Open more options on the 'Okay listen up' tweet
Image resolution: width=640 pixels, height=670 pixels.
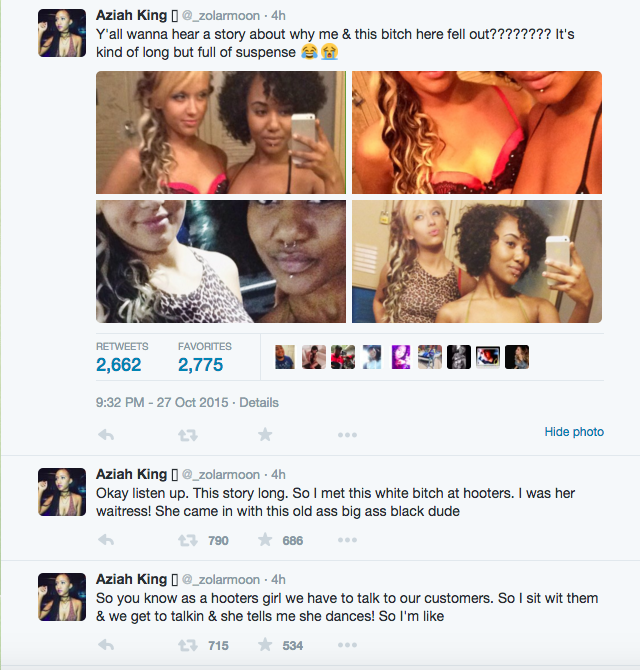[x=347, y=540]
